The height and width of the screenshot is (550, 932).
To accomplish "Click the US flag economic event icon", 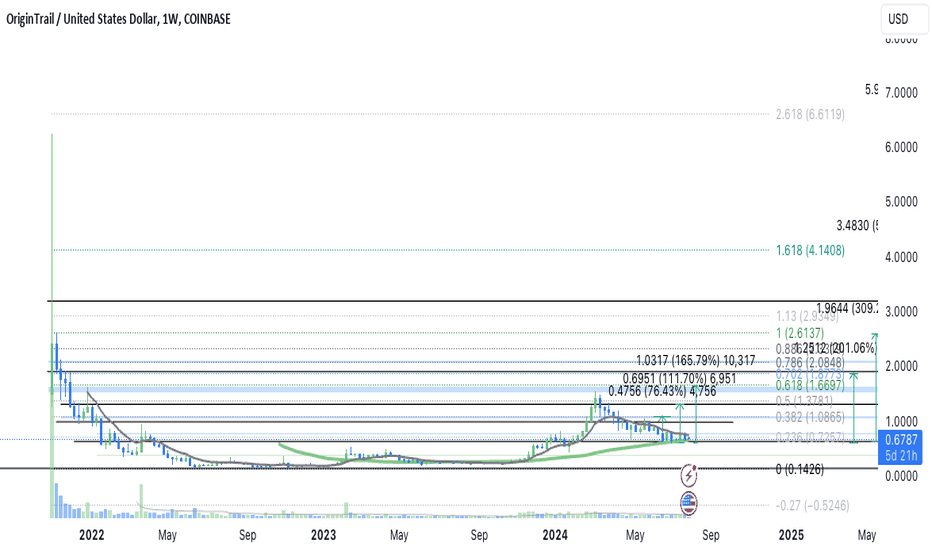I will coord(689,502).
